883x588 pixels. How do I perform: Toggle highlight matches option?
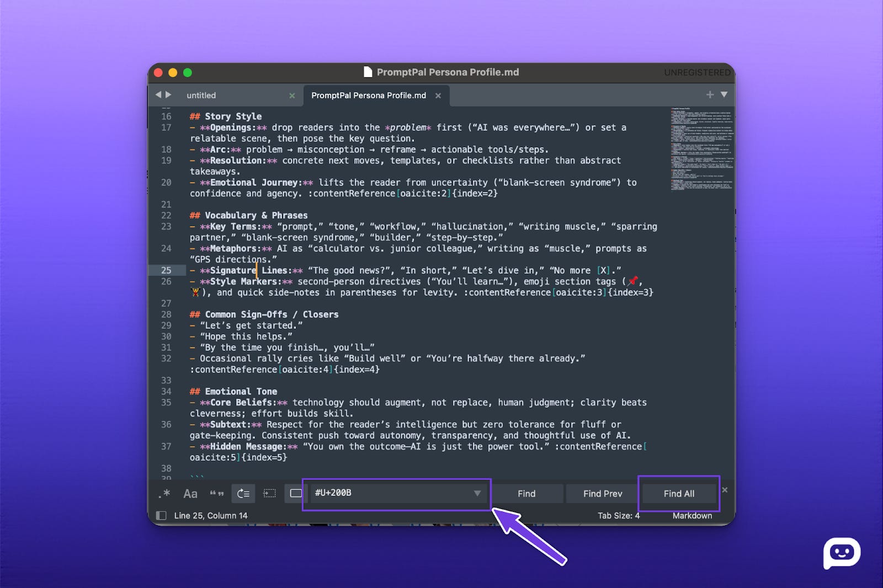pos(296,493)
